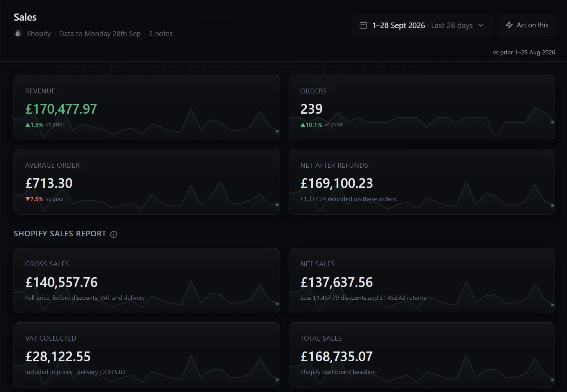
Task: Expand the date range chevron
Action: pos(481,25)
